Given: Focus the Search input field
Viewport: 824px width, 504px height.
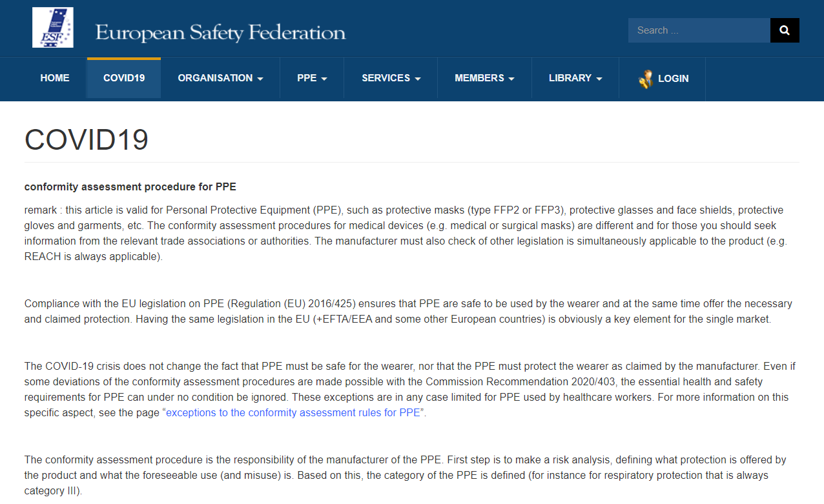Looking at the screenshot, I should click(699, 30).
